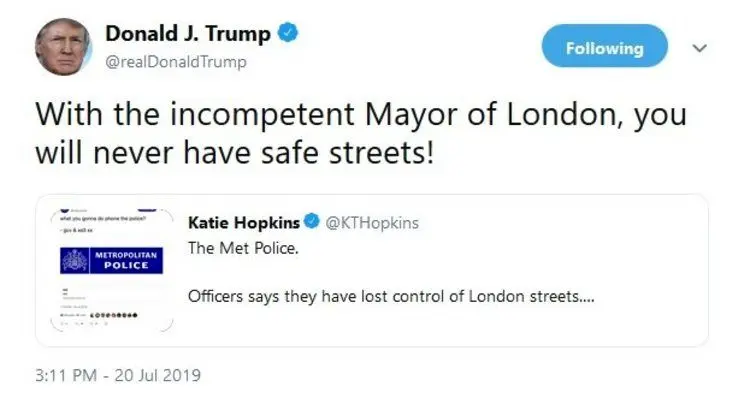
Task: Click the row of small avatars in thumbnail
Action: 114,315
